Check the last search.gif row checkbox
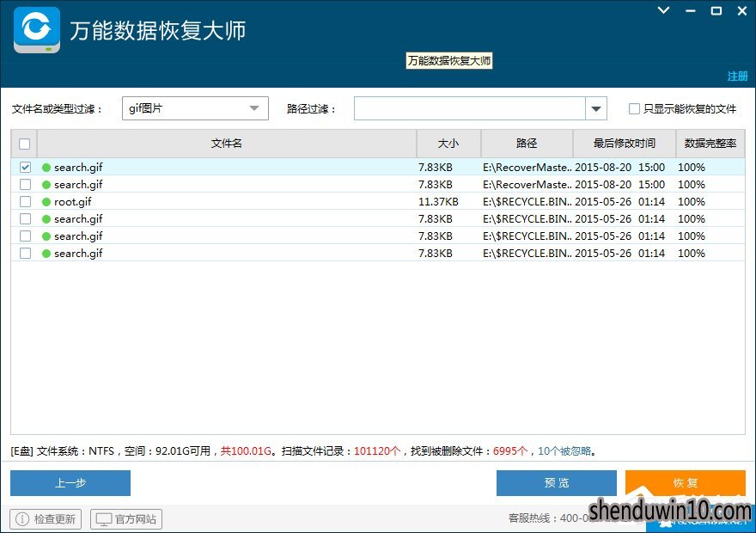 coord(25,254)
